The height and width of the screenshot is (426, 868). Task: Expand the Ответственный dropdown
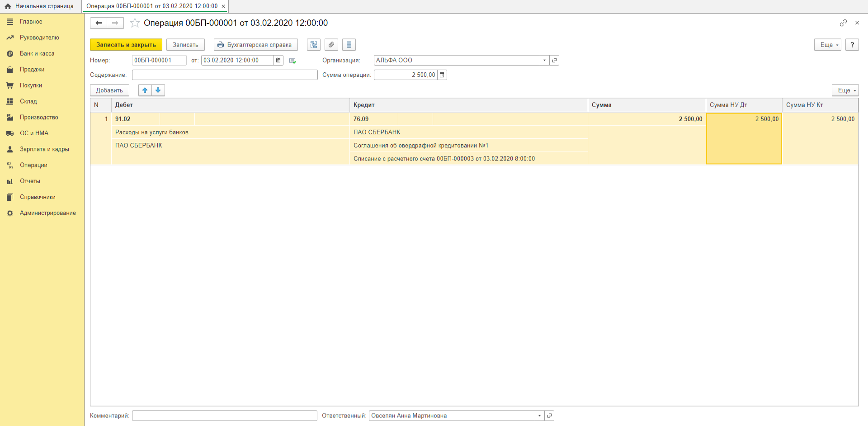click(x=539, y=416)
